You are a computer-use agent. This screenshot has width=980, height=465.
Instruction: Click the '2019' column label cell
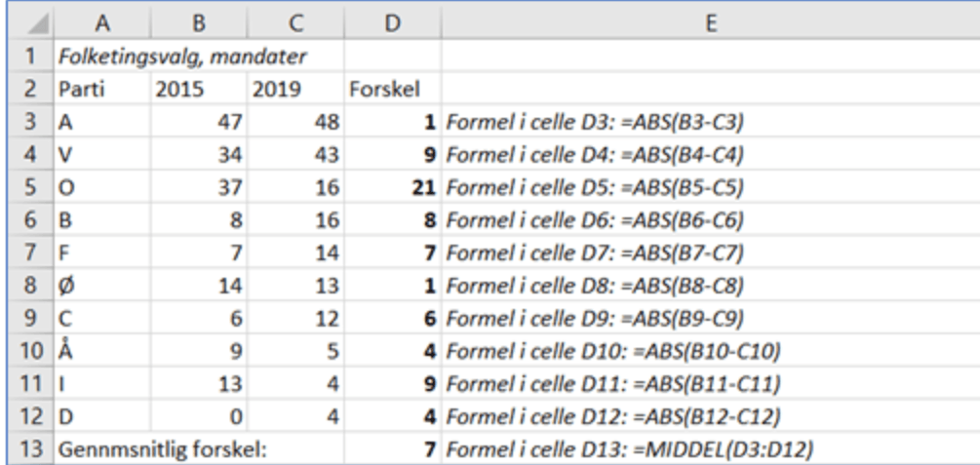(295, 90)
